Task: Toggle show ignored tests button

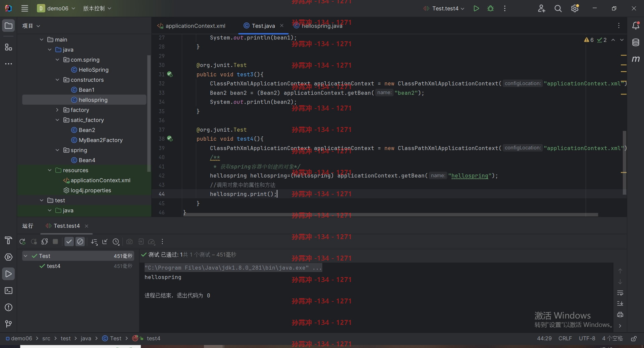Action: 80,241
